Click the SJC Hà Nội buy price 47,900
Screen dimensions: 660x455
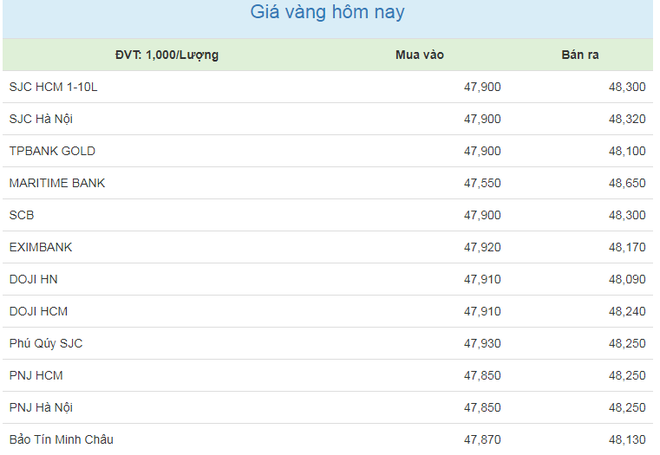[482, 119]
